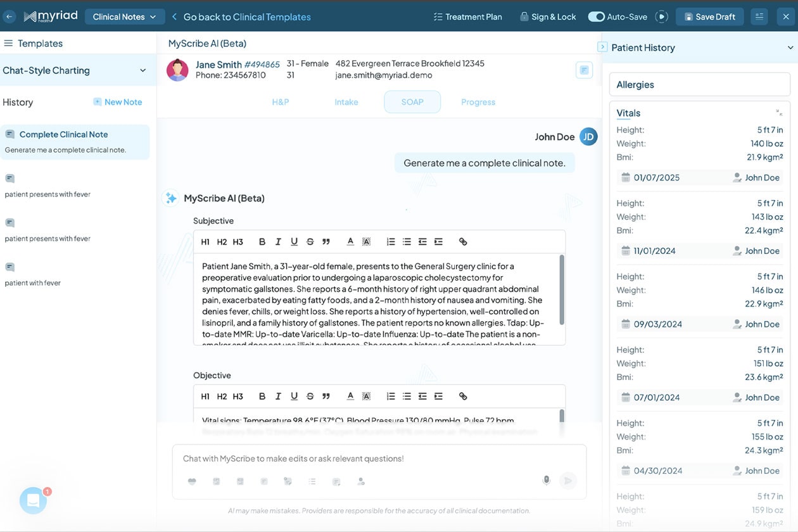Open text color picker in Subjective toolbar
The image size is (798, 532).
click(350, 242)
